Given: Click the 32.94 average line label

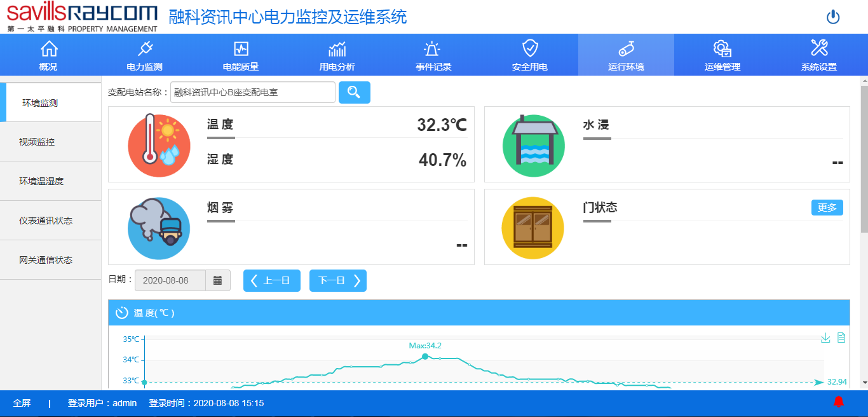Looking at the screenshot, I should pyautogui.click(x=837, y=382).
